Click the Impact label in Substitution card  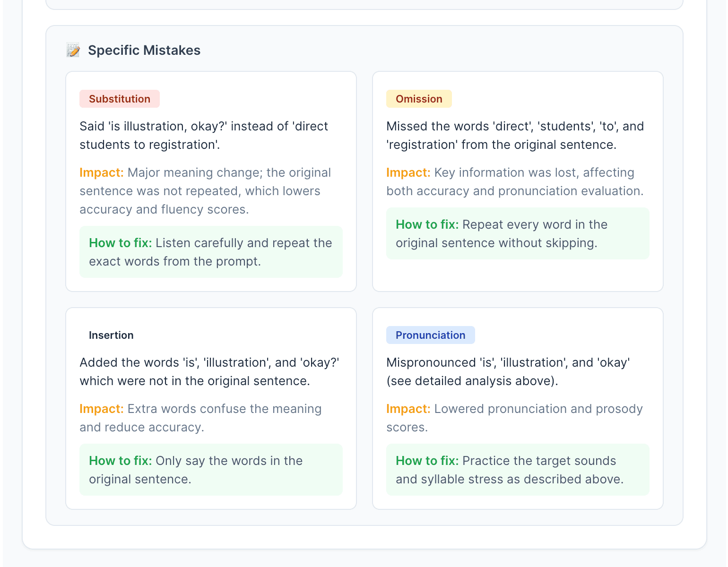tap(102, 172)
